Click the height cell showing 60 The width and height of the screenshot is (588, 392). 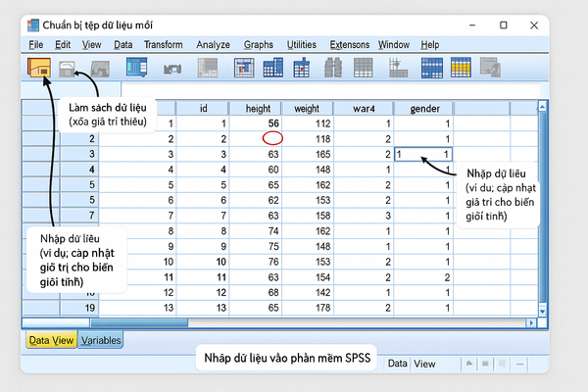point(256,170)
